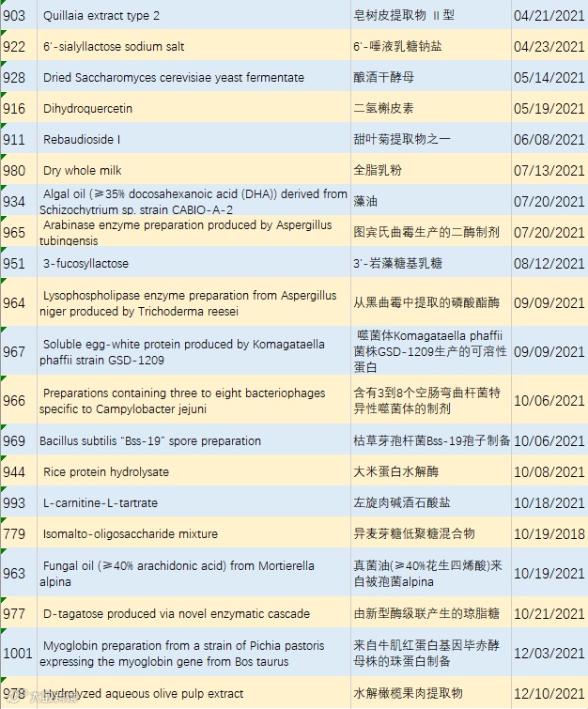
Task: Select date cell 06/08/2021
Action: click(x=549, y=139)
